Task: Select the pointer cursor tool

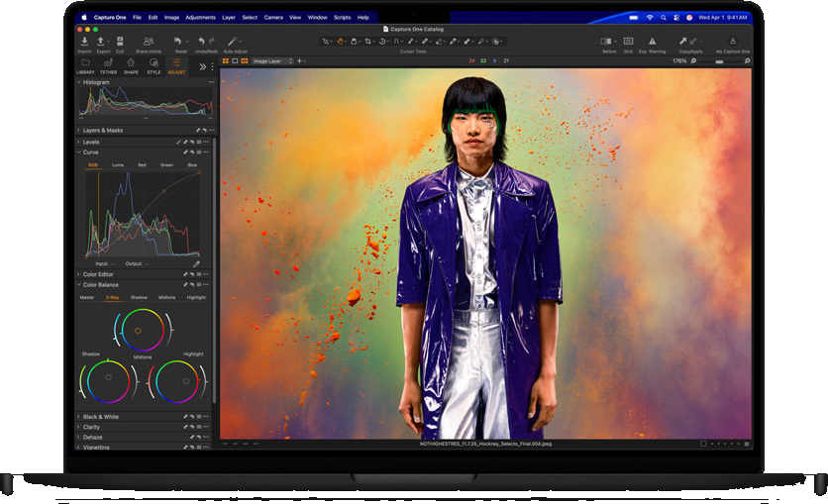Action: 326,42
